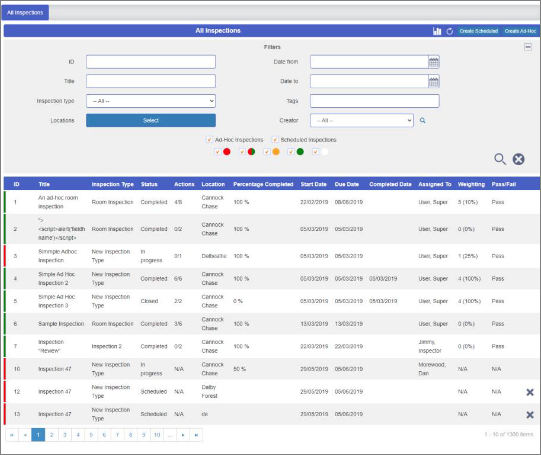Screen dimensions: 541x455
Task: Run search with large magnifier icon
Action: pos(500,159)
